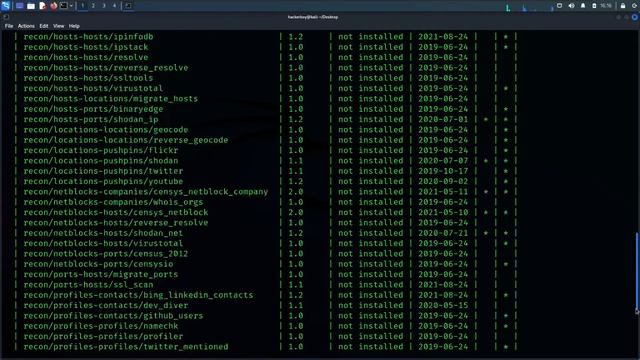This screenshot has height=360, width=640.
Task: Click the terminal window close button
Action: pos(635,17)
